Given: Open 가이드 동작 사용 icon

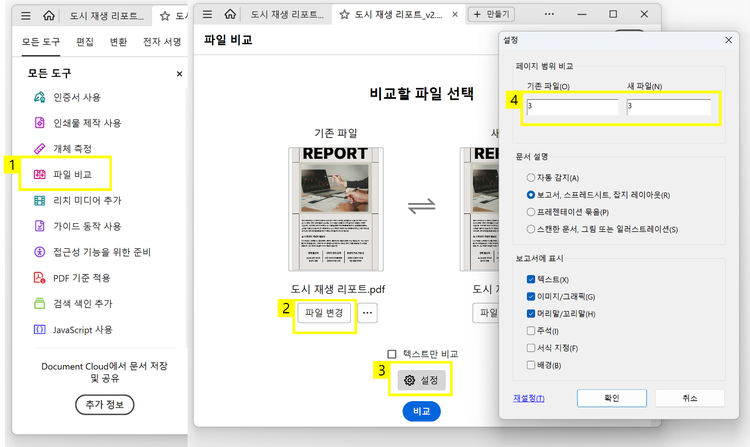Looking at the screenshot, I should point(40,226).
